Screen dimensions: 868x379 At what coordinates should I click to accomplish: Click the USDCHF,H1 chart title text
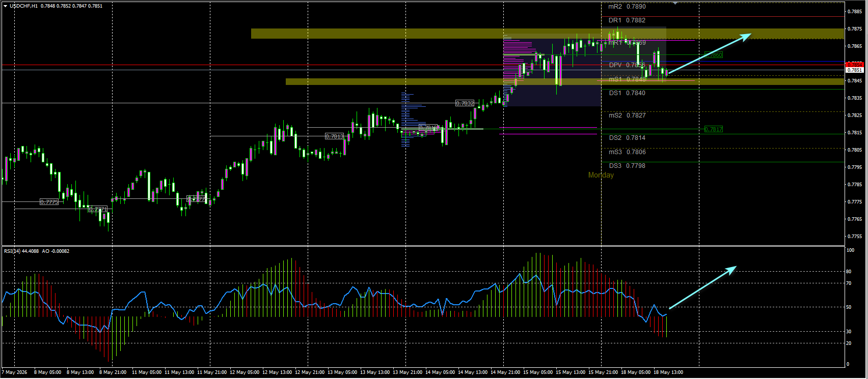pos(23,6)
